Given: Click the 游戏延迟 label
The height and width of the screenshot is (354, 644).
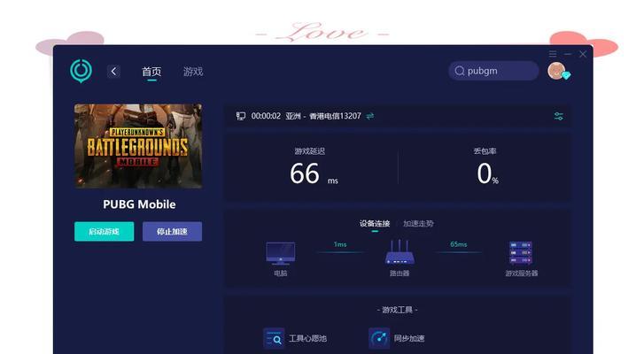Looking at the screenshot, I should pos(310,151).
